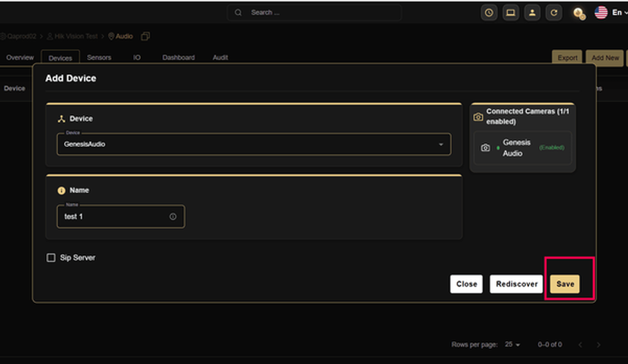Click the US flag language icon
This screenshot has width=628, height=364.
pyautogui.click(x=601, y=13)
